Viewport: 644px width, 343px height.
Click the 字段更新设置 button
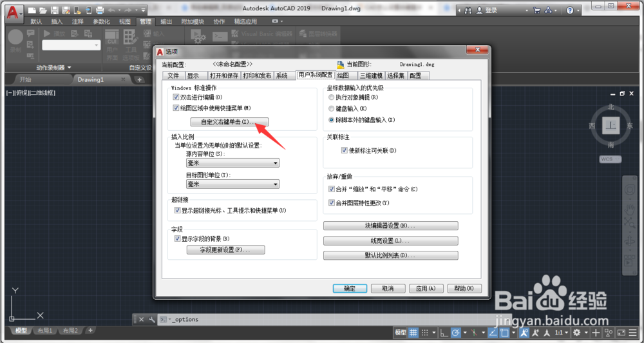point(225,250)
